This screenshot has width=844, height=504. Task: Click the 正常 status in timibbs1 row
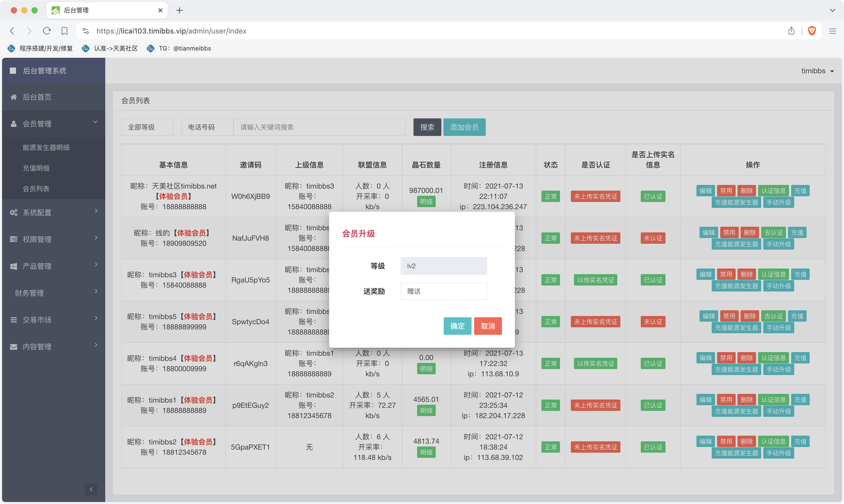[x=550, y=405]
